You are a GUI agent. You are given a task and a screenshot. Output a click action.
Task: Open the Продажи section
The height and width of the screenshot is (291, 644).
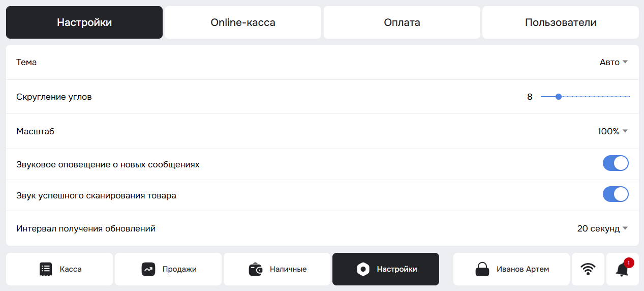(168, 269)
